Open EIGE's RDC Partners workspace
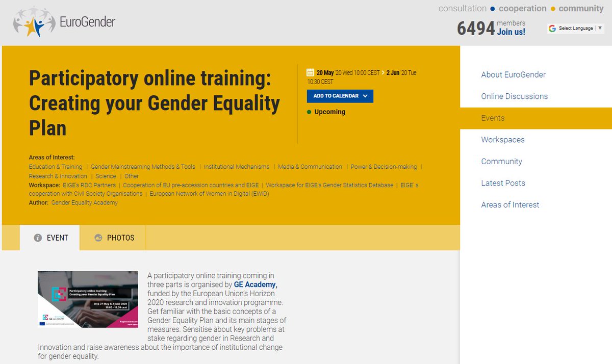This screenshot has height=364, width=612. coord(89,185)
